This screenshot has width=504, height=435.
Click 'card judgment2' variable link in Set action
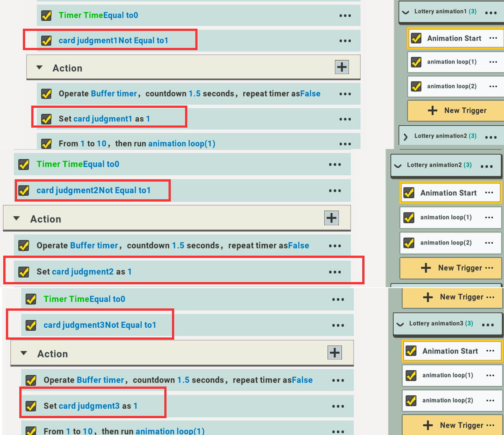(x=83, y=272)
